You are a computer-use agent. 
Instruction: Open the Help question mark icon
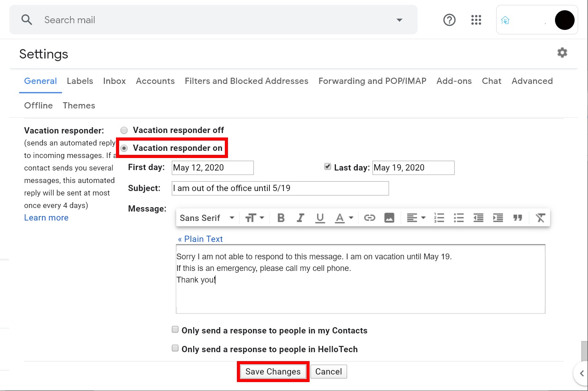point(449,20)
